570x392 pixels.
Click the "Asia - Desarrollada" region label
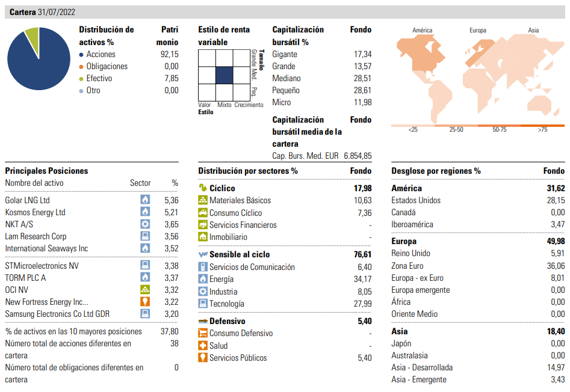422,367
